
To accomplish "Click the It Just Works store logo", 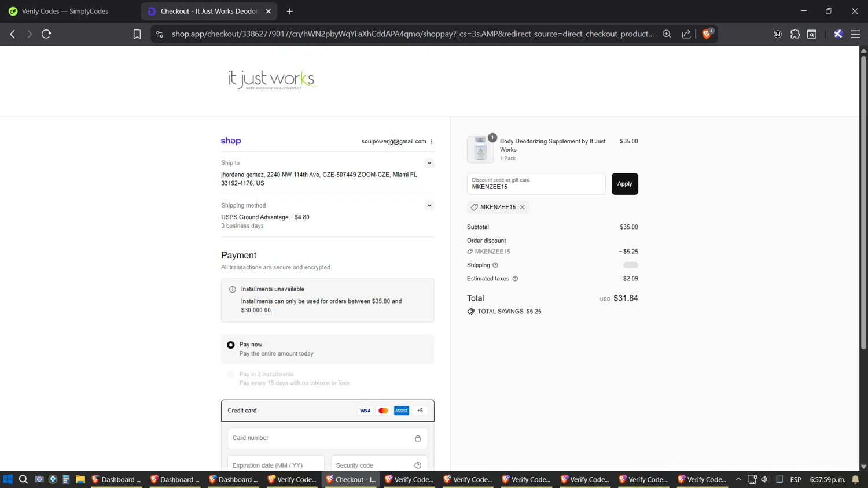I will pos(273,79).
